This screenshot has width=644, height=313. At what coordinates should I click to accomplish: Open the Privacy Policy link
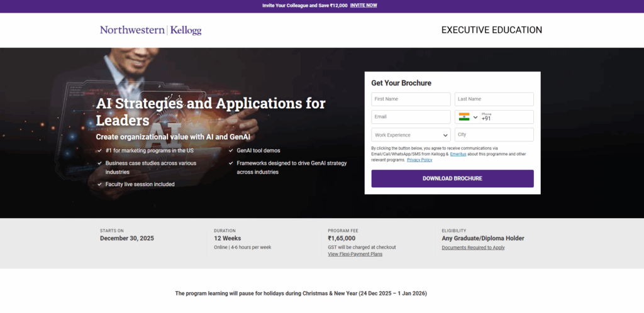[419, 160]
